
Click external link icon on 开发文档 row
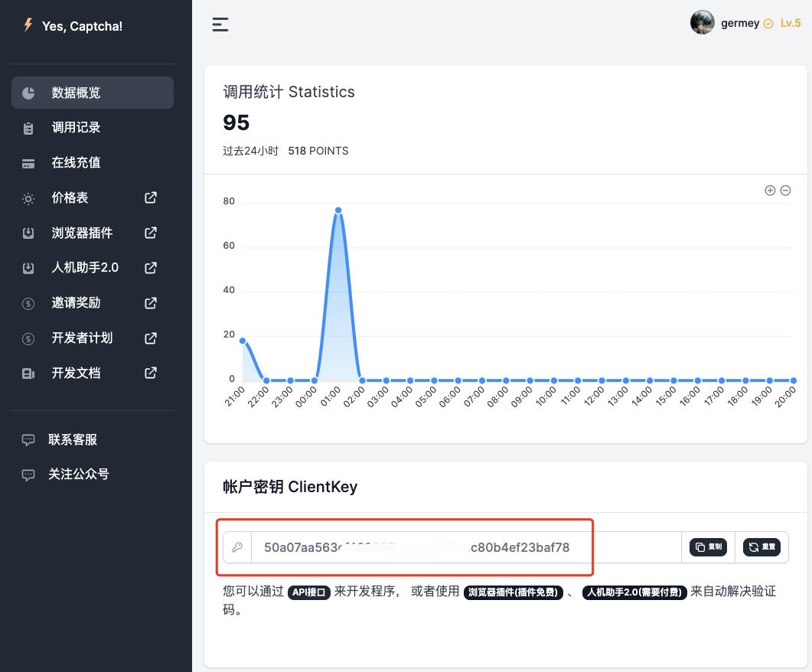click(x=151, y=374)
